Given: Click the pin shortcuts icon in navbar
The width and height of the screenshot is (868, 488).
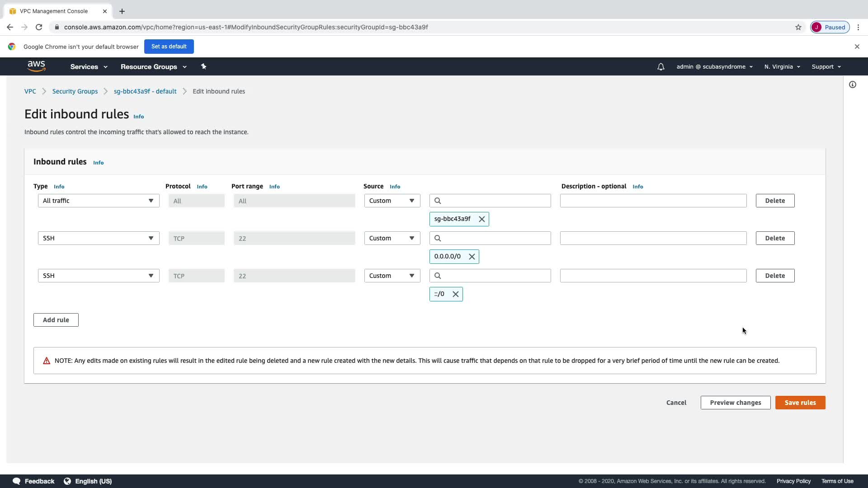Looking at the screenshot, I should (x=203, y=66).
